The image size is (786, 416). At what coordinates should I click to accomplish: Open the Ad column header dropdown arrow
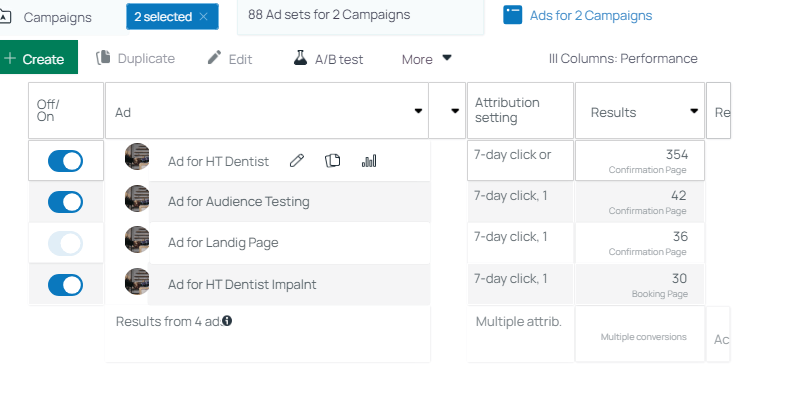pyautogui.click(x=418, y=111)
